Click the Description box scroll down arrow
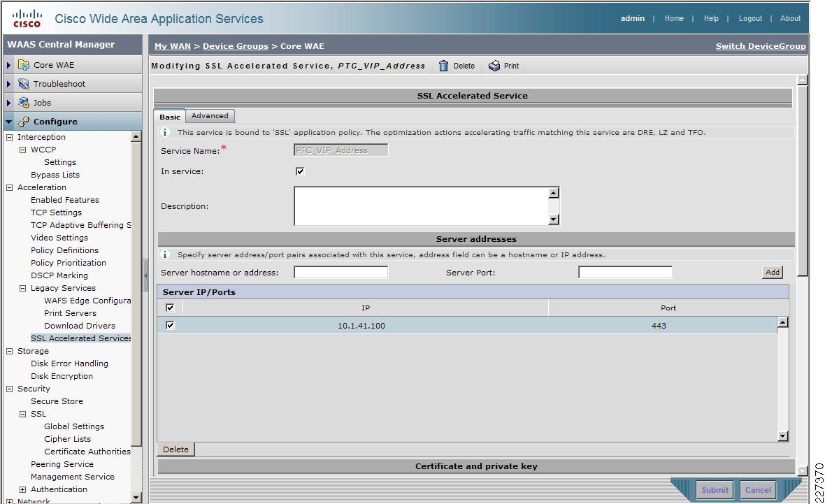This screenshot has height=504, width=825. click(x=554, y=219)
